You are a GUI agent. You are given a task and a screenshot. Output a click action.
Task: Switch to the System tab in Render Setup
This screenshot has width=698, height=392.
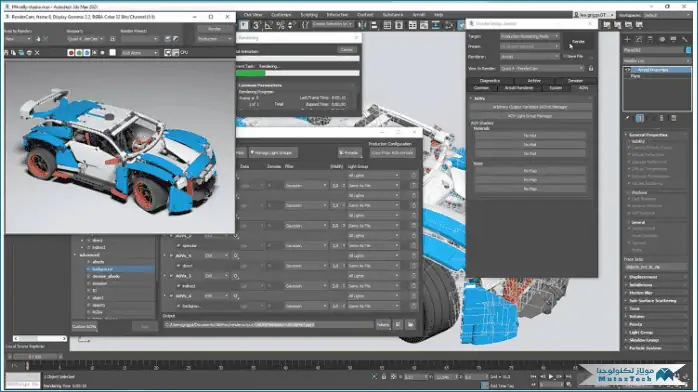tap(556, 88)
